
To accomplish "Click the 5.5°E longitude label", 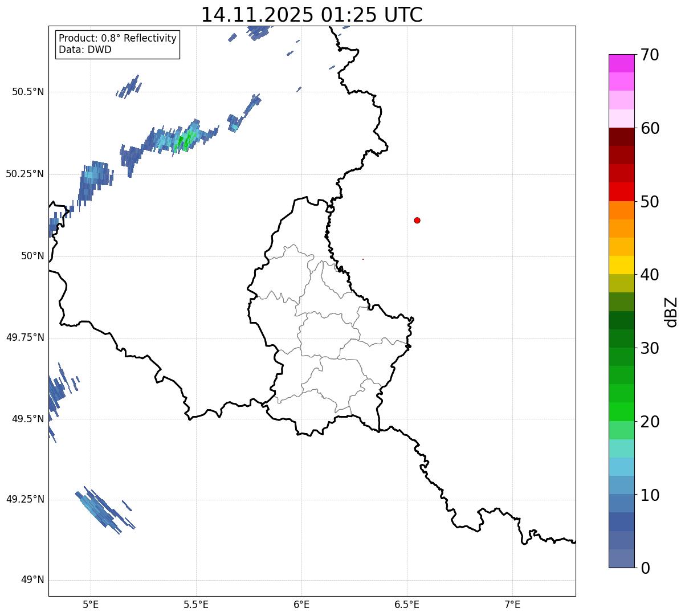I will [x=196, y=605].
